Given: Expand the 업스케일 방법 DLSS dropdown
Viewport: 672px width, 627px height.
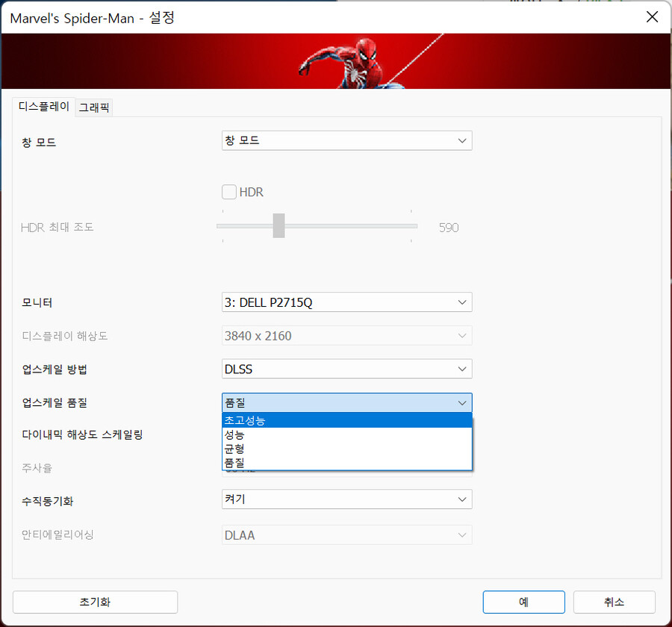Looking at the screenshot, I should [346, 369].
